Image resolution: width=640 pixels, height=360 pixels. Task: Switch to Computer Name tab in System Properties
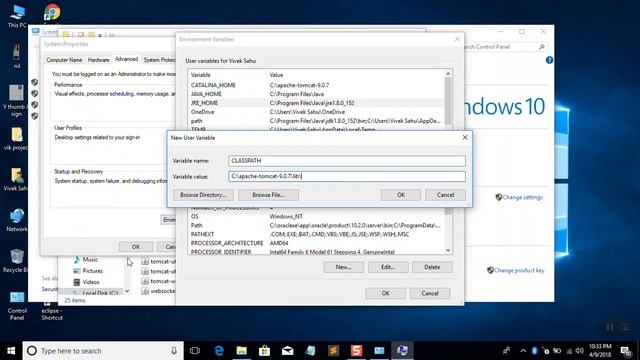coord(64,60)
